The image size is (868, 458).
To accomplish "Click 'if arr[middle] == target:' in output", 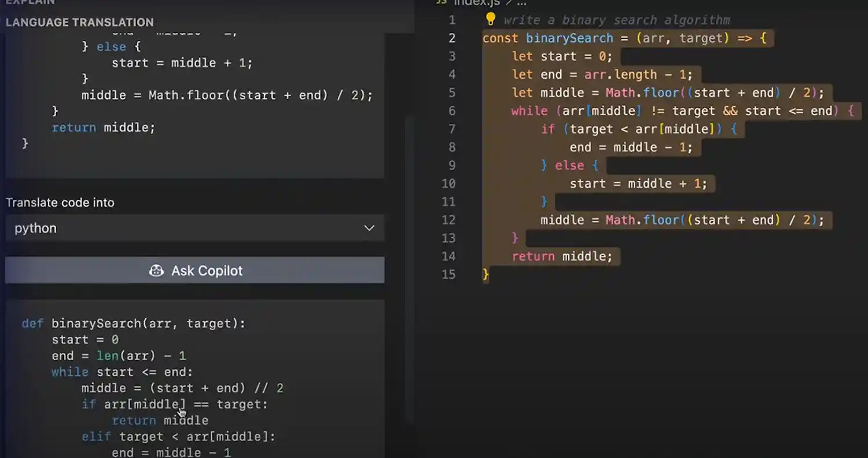I will pos(175,404).
